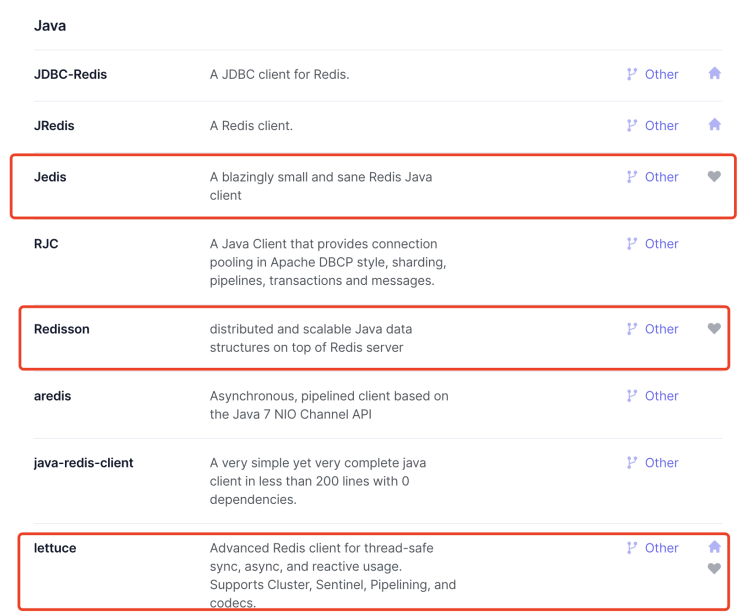Open the Other link for lettuce
750x612 pixels.
662,548
